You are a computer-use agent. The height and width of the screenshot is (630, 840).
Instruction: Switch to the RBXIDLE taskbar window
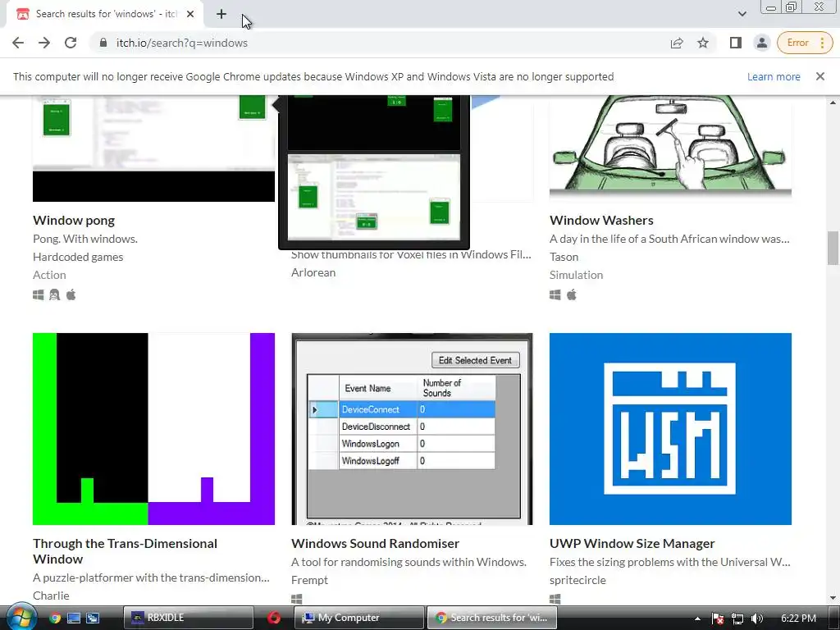click(188, 618)
